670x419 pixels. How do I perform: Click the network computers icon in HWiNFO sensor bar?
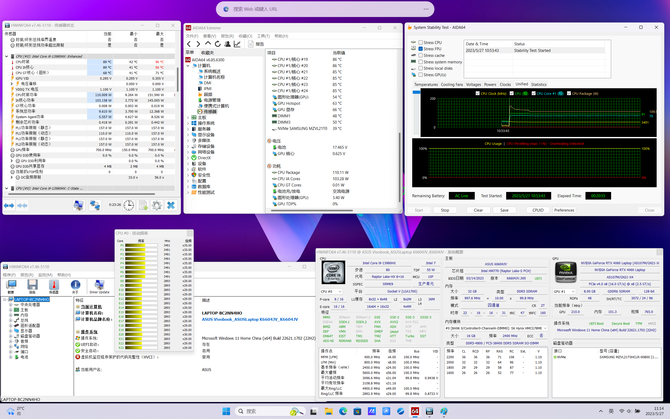click(94, 205)
